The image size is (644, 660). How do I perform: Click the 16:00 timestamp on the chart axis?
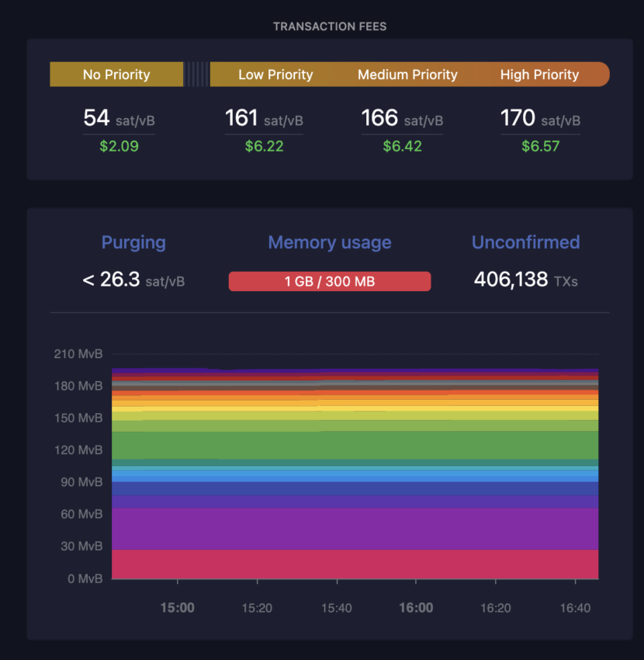click(x=416, y=608)
